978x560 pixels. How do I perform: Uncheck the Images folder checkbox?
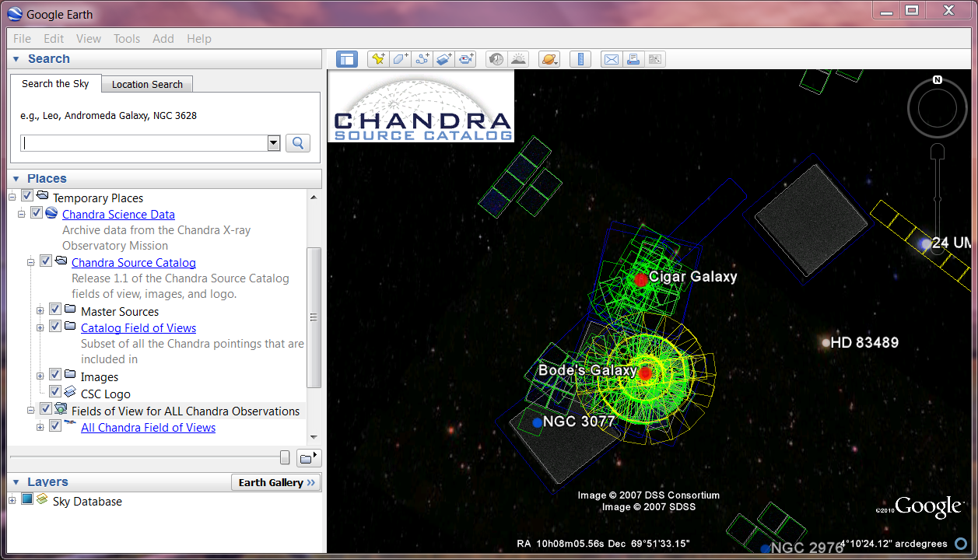(x=55, y=376)
